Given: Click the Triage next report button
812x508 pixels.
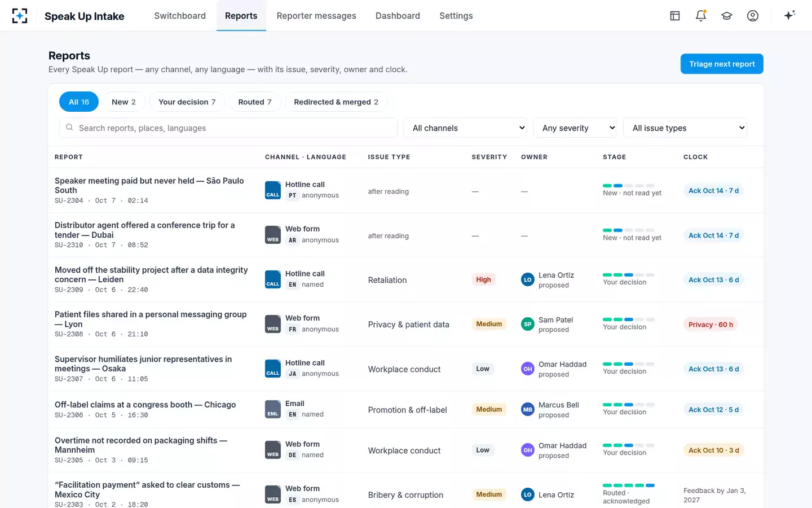Looking at the screenshot, I should (x=722, y=64).
